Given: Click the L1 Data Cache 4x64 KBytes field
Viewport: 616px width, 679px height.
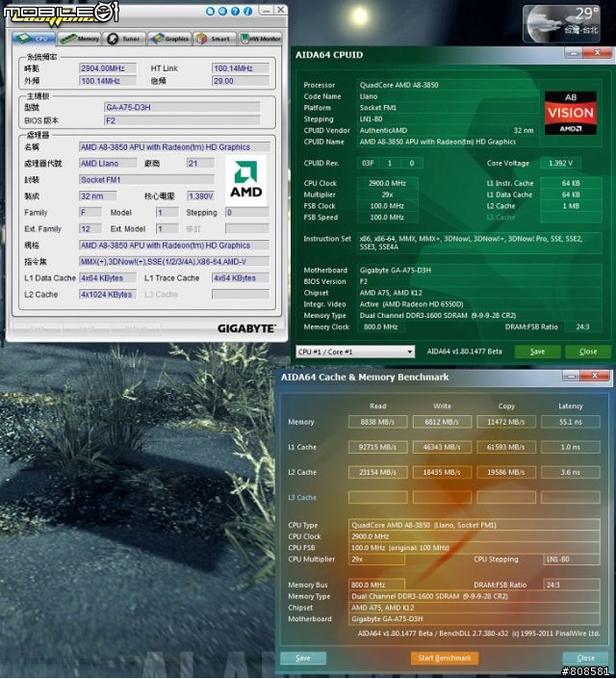Looking at the screenshot, I should coord(108,278).
